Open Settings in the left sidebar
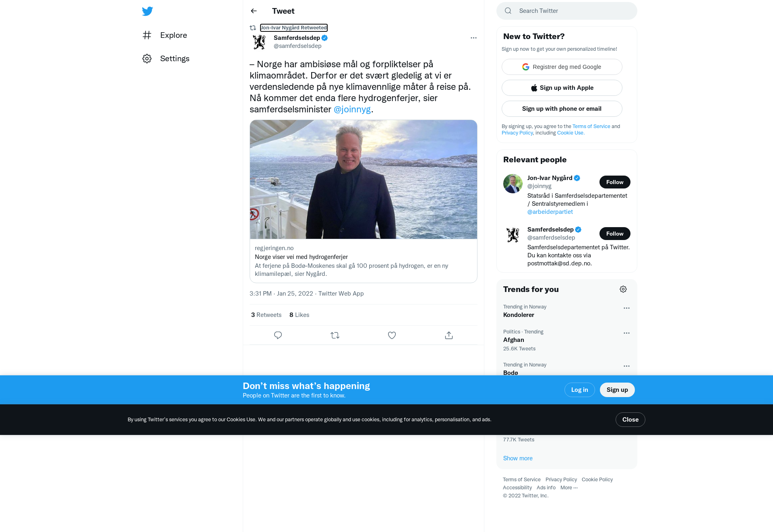This screenshot has width=773, height=532. [165, 58]
